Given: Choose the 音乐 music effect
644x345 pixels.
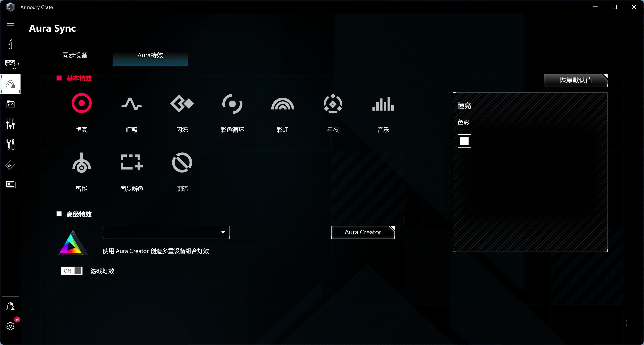Looking at the screenshot, I should [x=383, y=103].
